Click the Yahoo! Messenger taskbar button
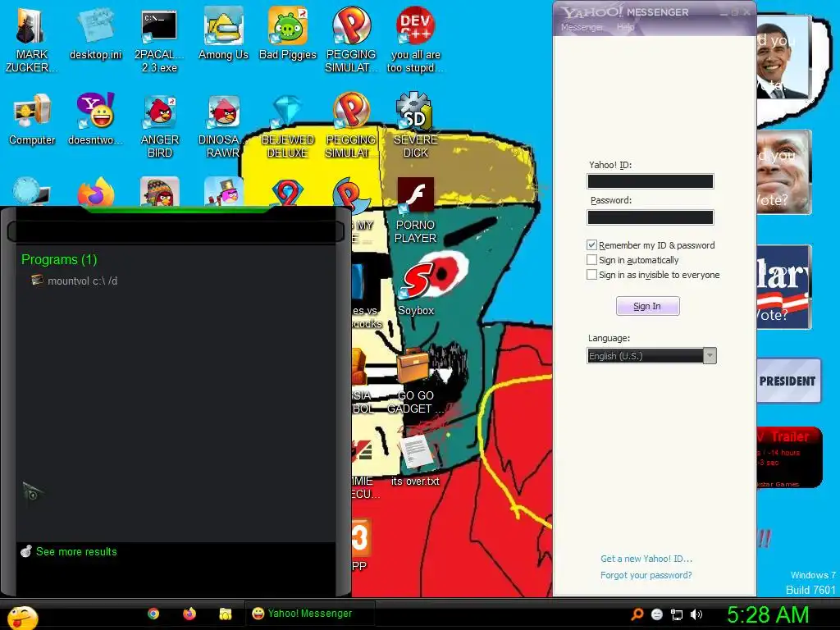The image size is (840, 630). pyautogui.click(x=309, y=614)
